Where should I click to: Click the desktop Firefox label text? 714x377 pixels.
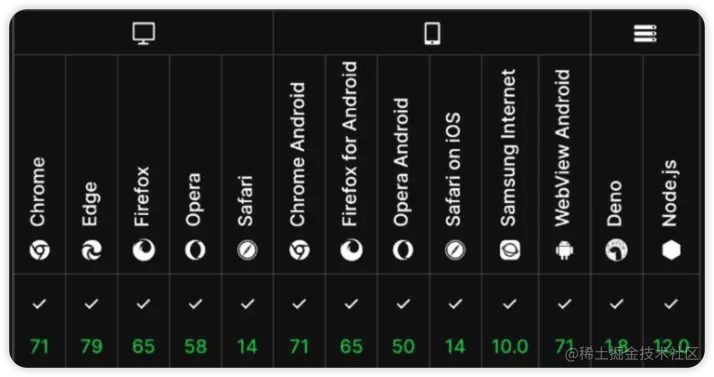pos(143,197)
